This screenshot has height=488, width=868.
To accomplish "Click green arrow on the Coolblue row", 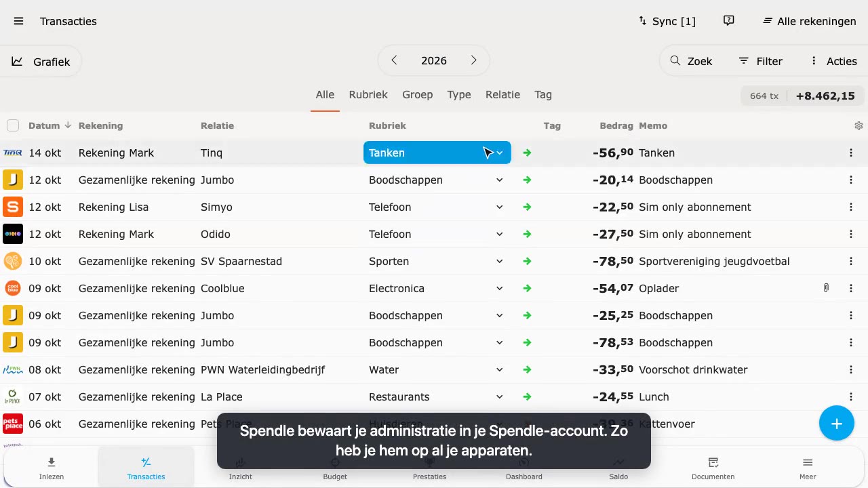I will (527, 288).
